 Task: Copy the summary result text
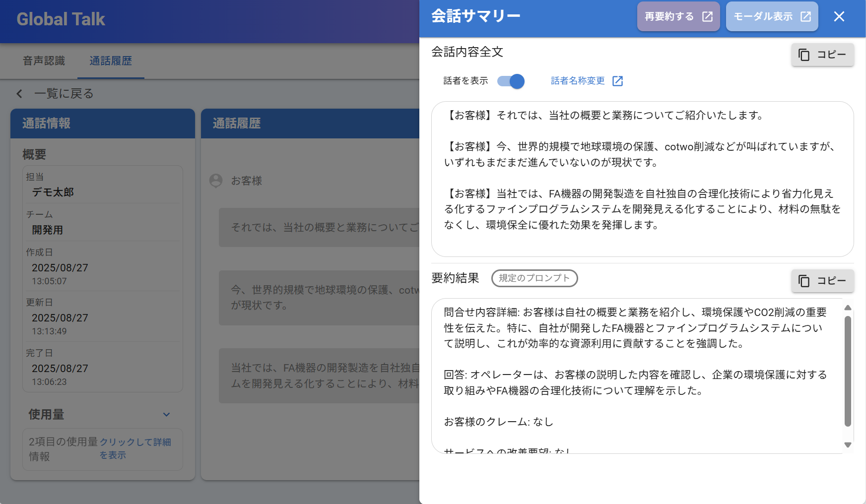click(x=822, y=281)
